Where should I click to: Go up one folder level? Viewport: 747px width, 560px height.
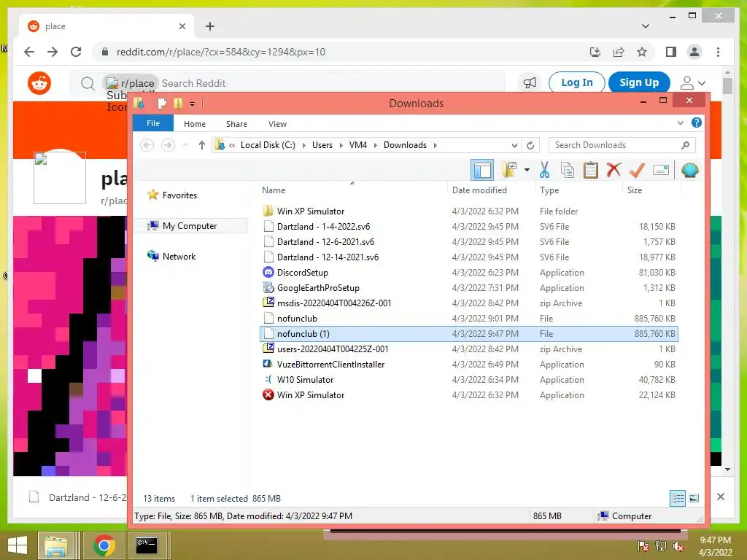202,145
